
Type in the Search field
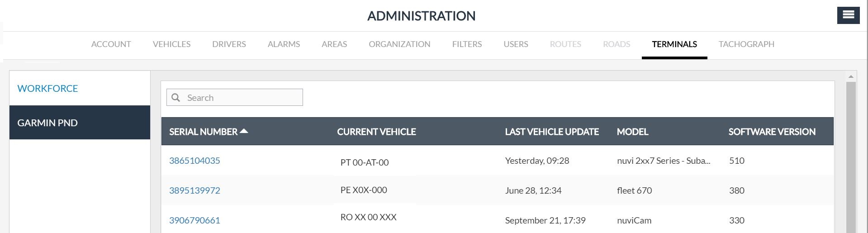[242, 98]
